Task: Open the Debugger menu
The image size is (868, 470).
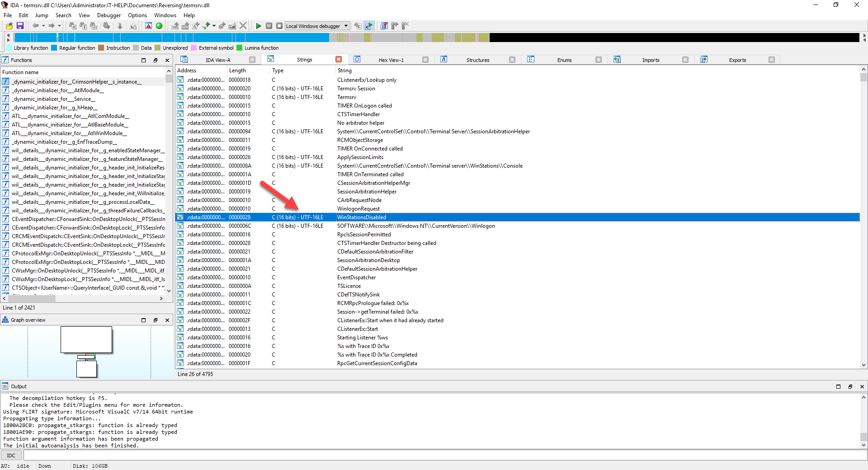Action: pos(108,15)
